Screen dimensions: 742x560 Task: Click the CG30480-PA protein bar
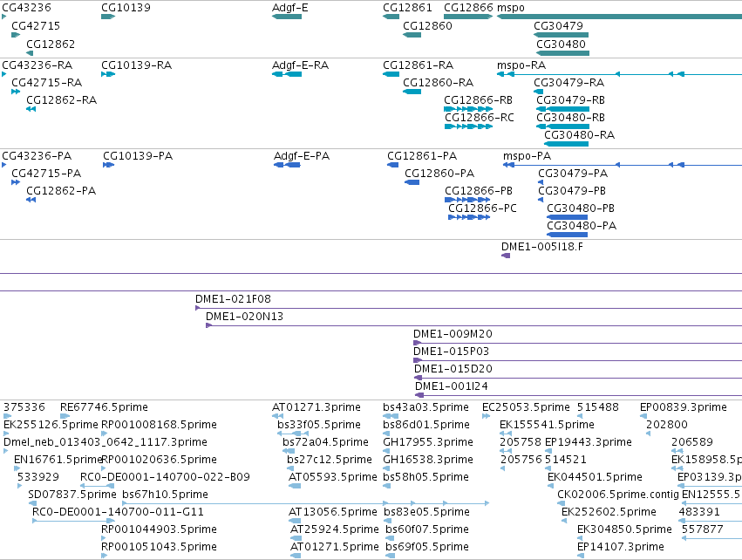point(567,235)
